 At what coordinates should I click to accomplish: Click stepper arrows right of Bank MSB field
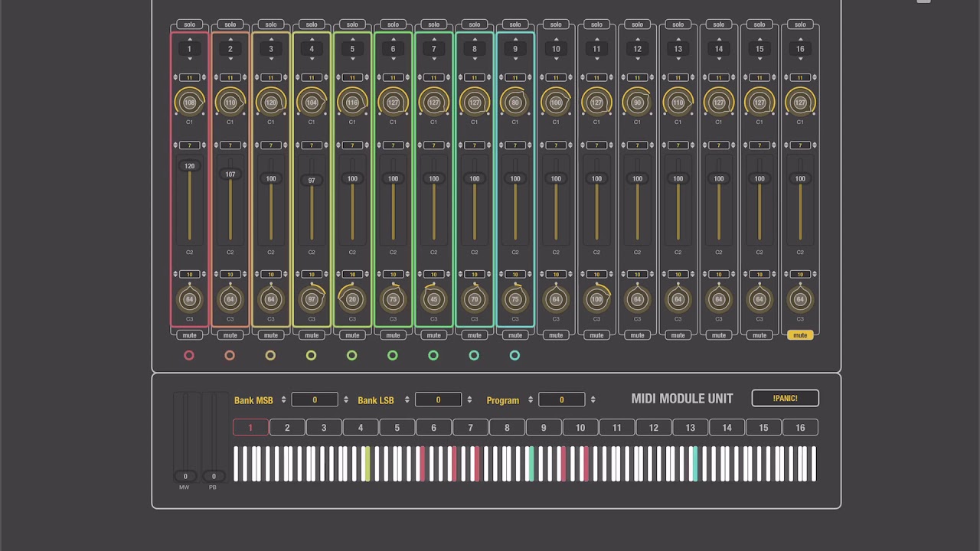pos(345,399)
